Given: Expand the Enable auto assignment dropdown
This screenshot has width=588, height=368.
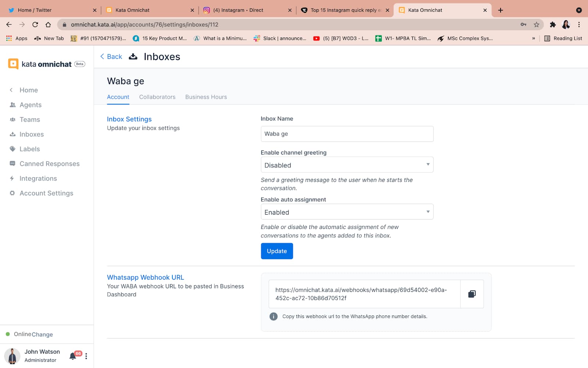Looking at the screenshot, I should [x=347, y=212].
